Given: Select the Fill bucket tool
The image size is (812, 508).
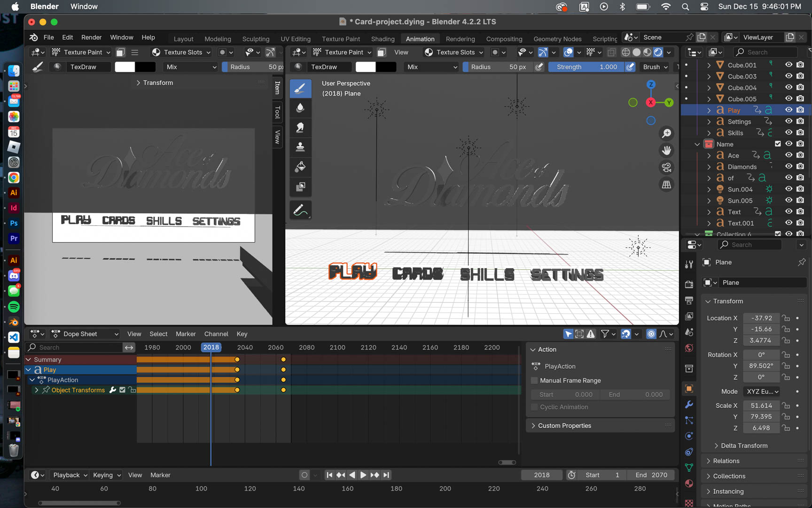Looking at the screenshot, I should coord(300,167).
